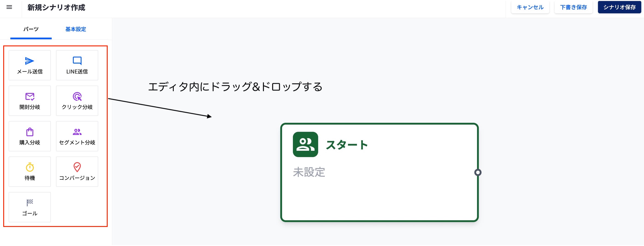644x246 pixels.
Task: Click the クリック分岐 cursor icon
Action: 77,97
